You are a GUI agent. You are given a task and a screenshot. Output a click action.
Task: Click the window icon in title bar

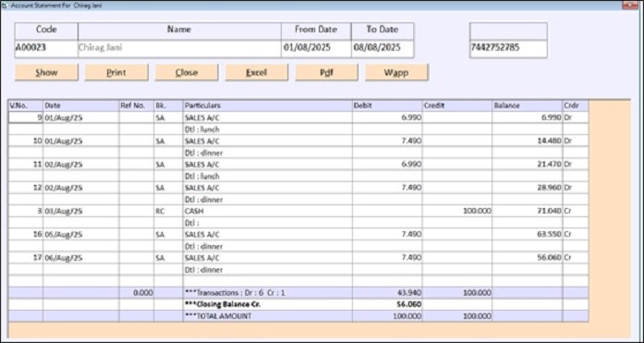pos(5,6)
